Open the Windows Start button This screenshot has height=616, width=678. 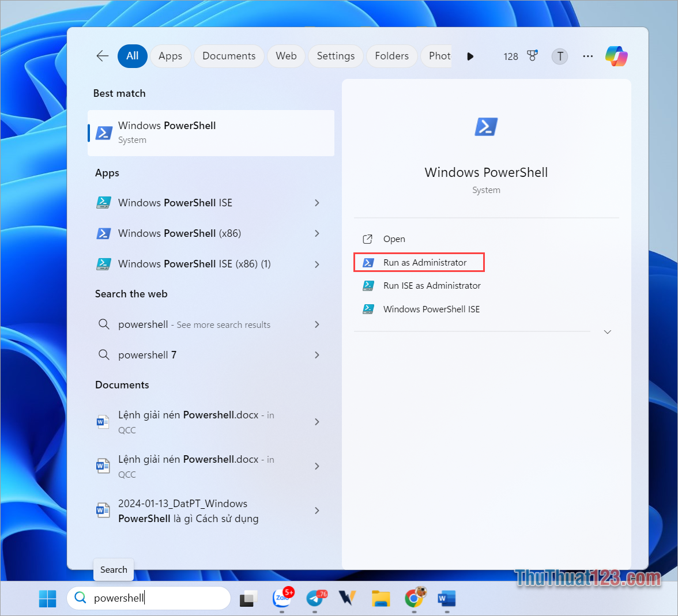pos(47,598)
